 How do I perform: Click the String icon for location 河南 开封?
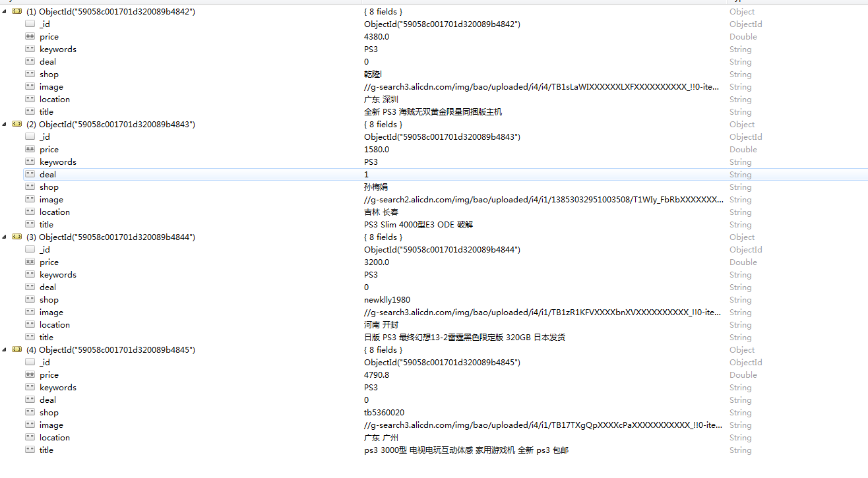click(30, 325)
